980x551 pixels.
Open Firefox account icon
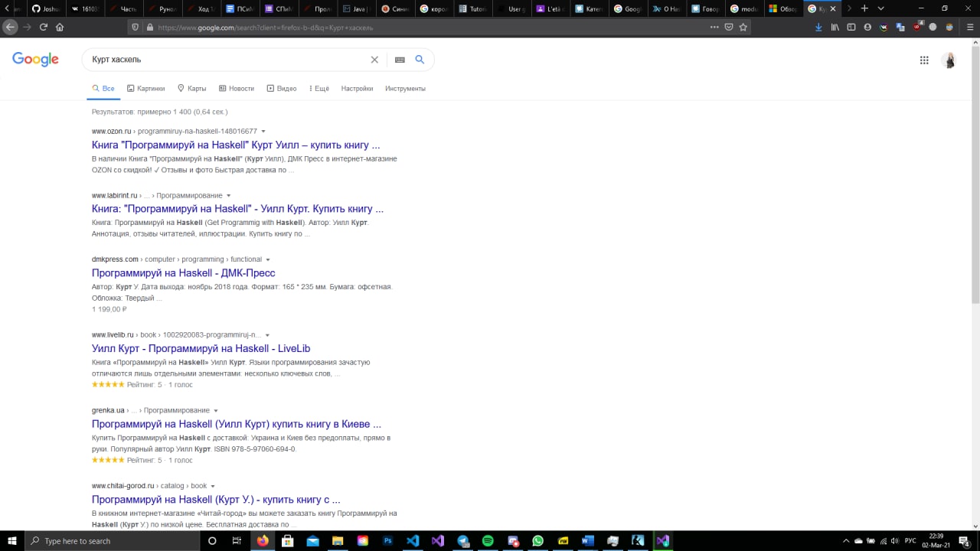[x=867, y=27]
